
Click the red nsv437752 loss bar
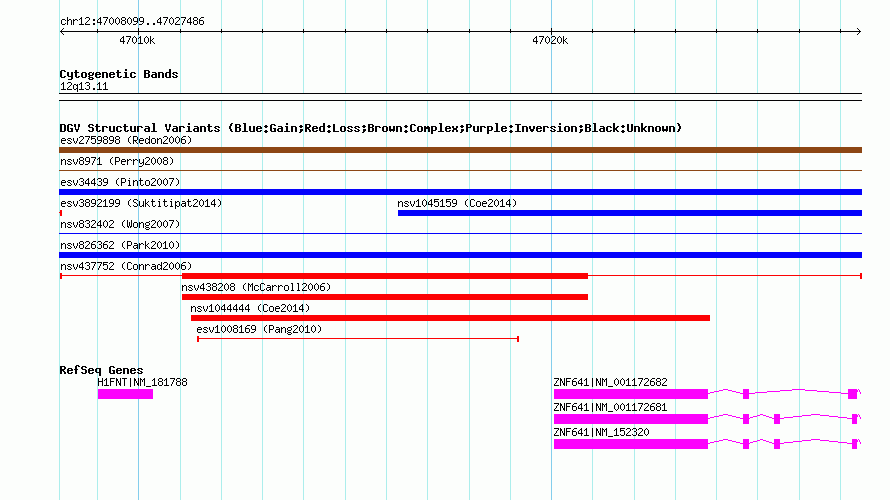(385, 276)
